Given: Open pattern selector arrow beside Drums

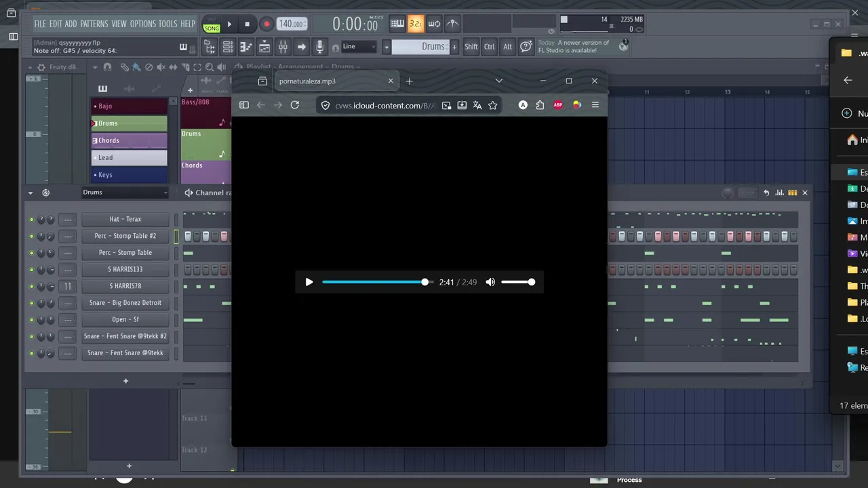Looking at the screenshot, I should (387, 47).
